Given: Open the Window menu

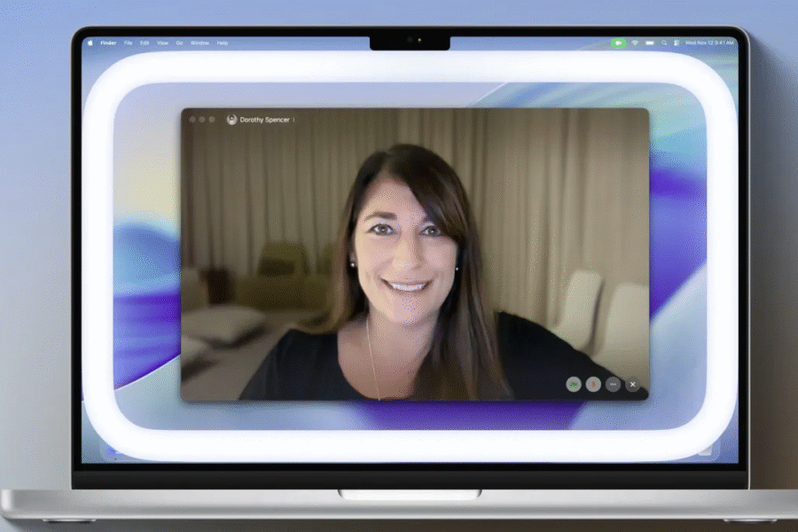Looking at the screenshot, I should (199, 43).
